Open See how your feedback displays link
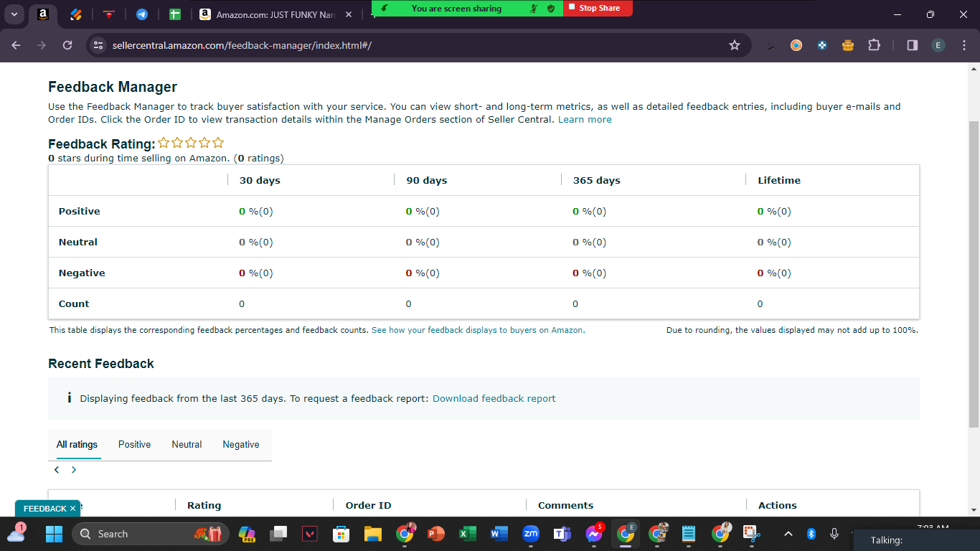The height and width of the screenshot is (551, 980). click(478, 330)
